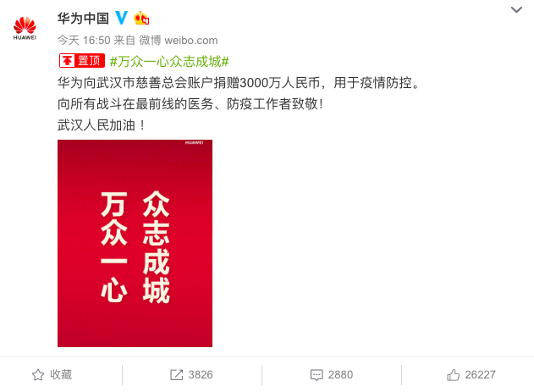This screenshot has width=534, height=392.
Task: Open the 2880 comments count
Action: pyautogui.click(x=340, y=375)
